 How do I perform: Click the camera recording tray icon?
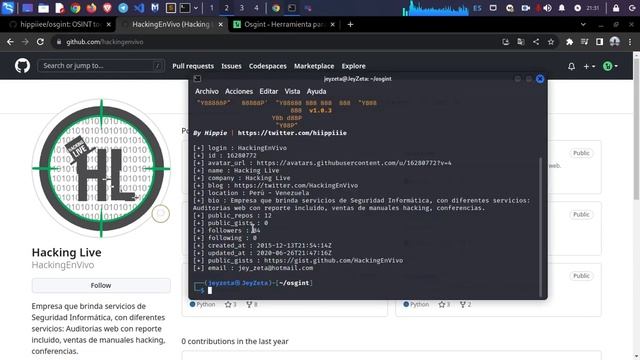[x=526, y=8]
